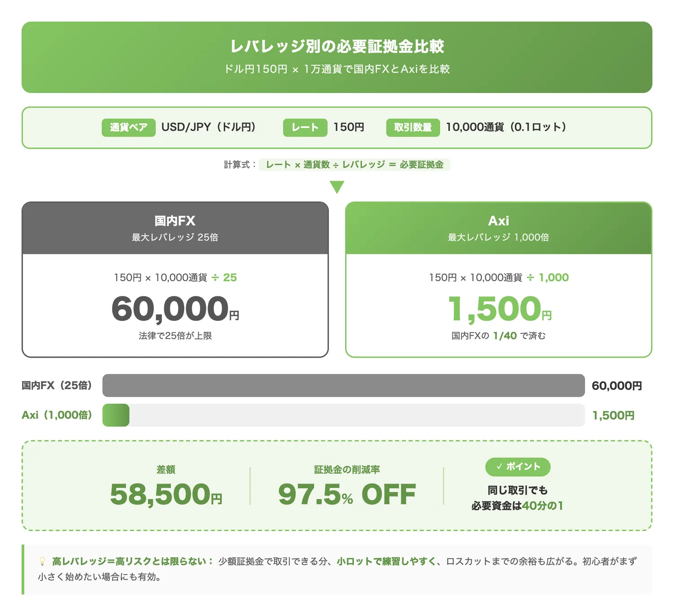Click the text 小さく始めたい場合にも有効。
The height and width of the screenshot is (616, 674).
[x=99, y=577]
